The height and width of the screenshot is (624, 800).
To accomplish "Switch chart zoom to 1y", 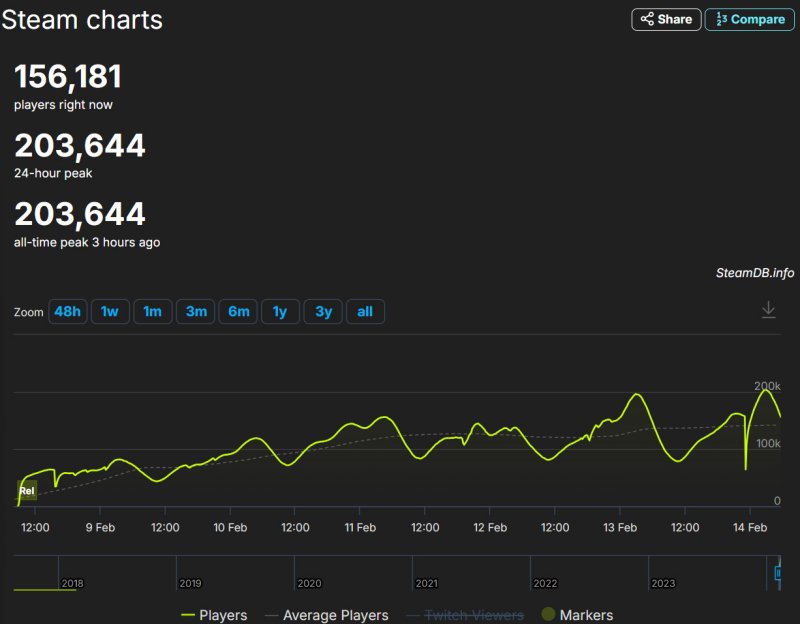I will [280, 312].
